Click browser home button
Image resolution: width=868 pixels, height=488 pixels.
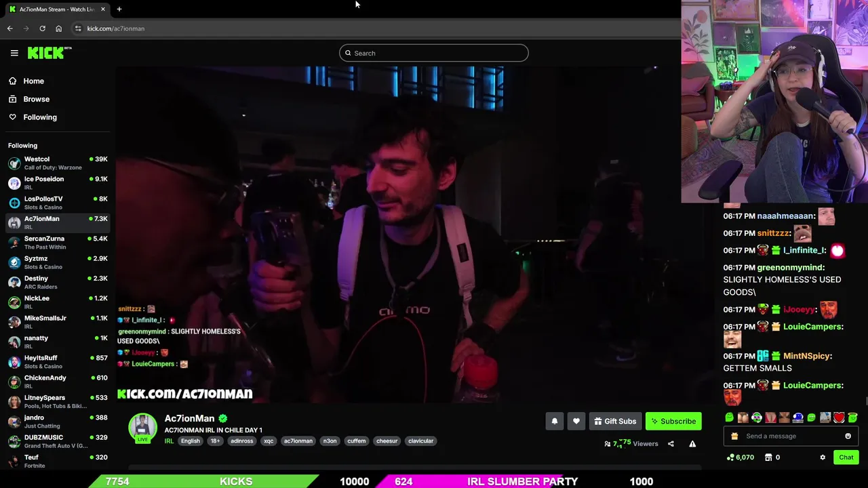point(58,28)
